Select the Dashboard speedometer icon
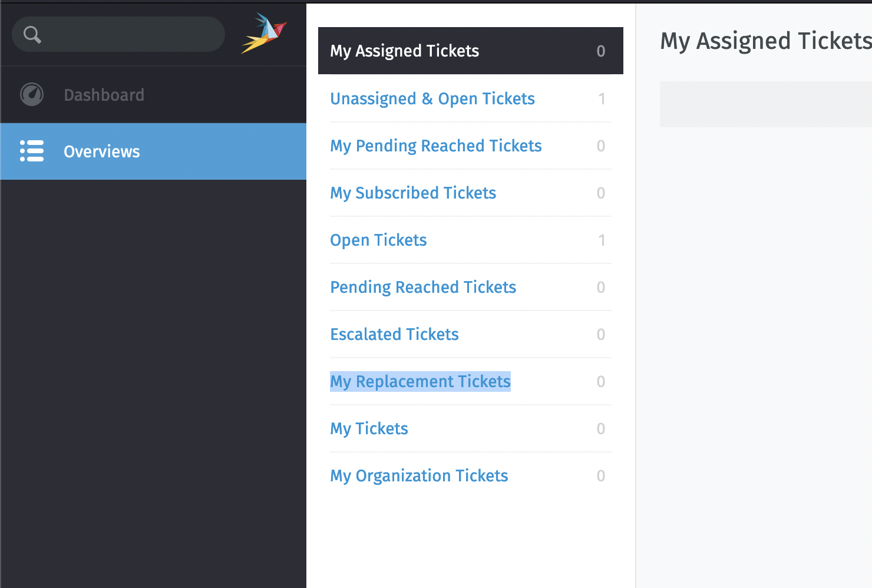The height and width of the screenshot is (588, 872). (x=32, y=94)
